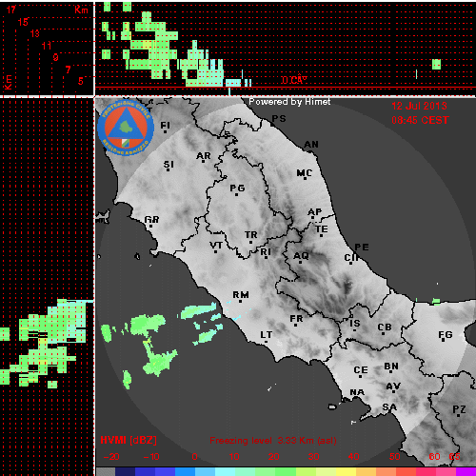This screenshot has height=476, width=476.
Task: Select the '08:45 CEST' time label
Action: click(x=420, y=120)
